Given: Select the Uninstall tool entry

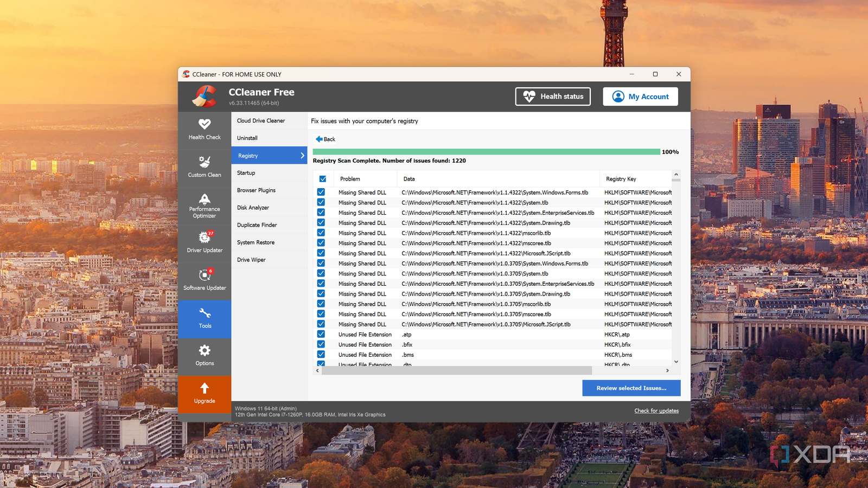Looking at the screenshot, I should (269, 138).
